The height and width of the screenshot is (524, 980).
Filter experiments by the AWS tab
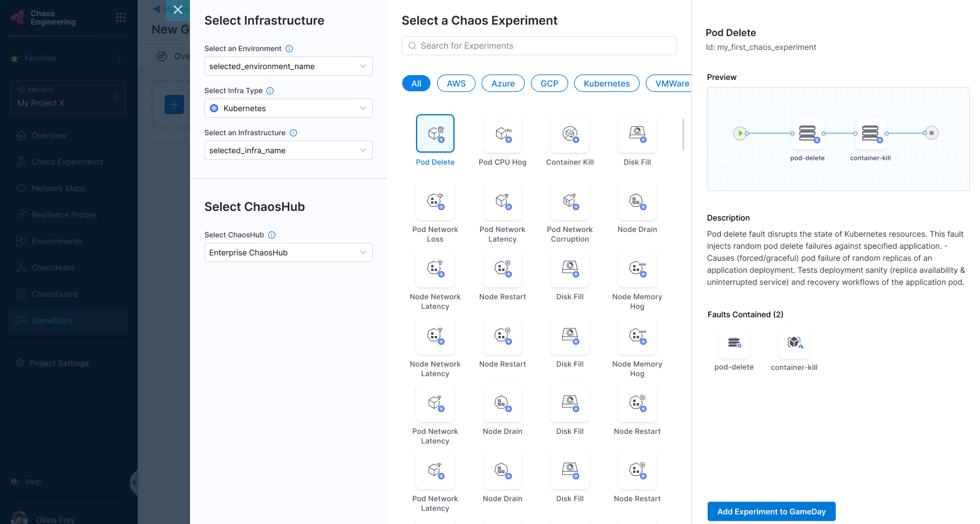[x=456, y=84]
